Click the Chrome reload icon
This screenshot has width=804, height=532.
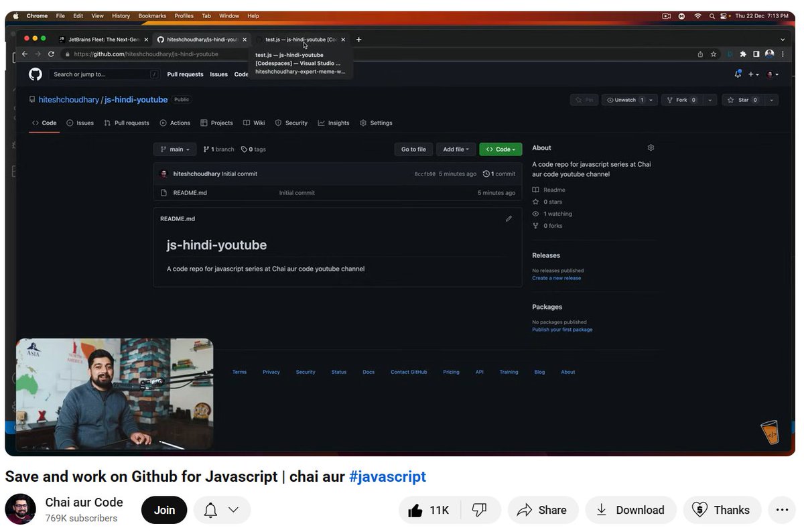click(51, 54)
